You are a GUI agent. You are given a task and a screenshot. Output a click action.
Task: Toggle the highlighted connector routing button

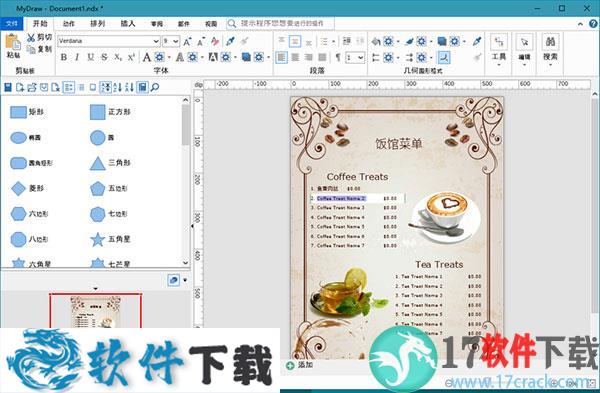[x=444, y=58]
